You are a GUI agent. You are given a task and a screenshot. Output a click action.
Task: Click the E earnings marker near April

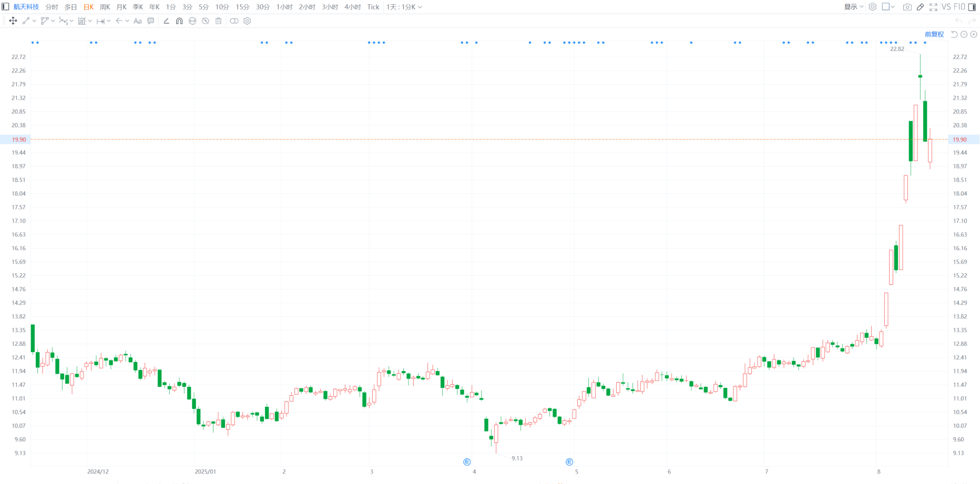coord(467,462)
